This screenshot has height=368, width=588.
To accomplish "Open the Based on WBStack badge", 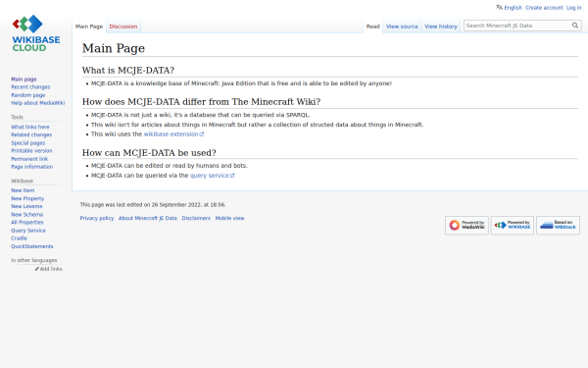I will click(558, 225).
